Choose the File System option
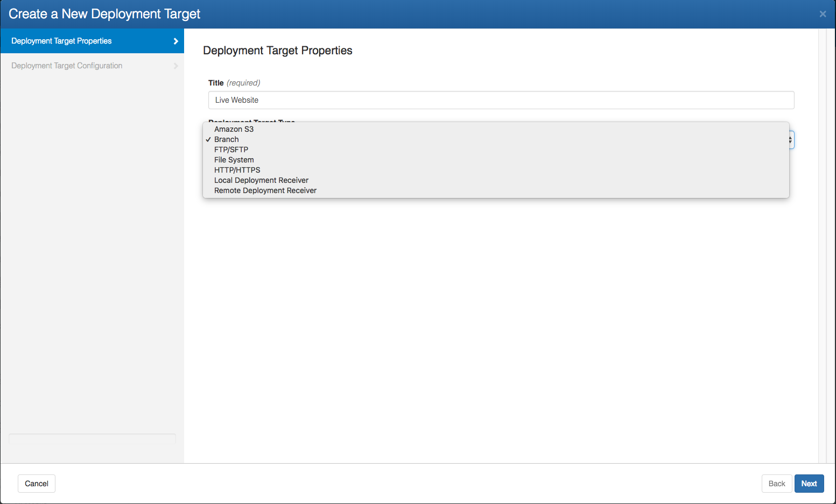This screenshot has height=504, width=836. 234,160
